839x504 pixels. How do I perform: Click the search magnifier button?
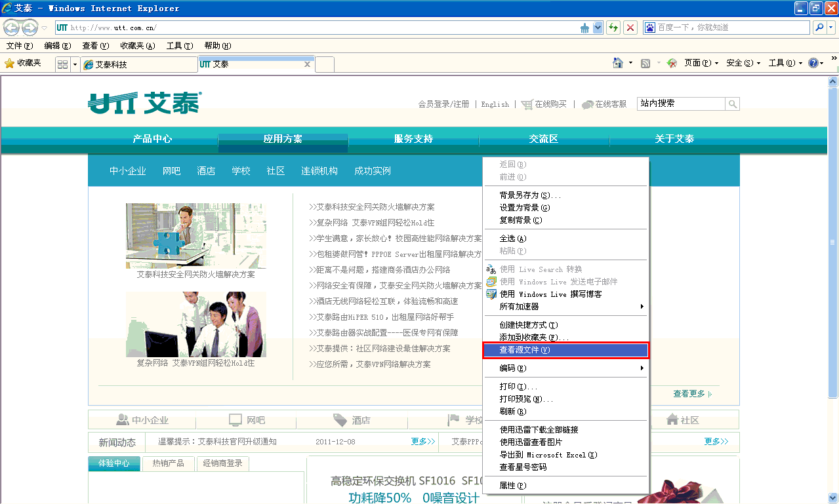[x=819, y=28]
